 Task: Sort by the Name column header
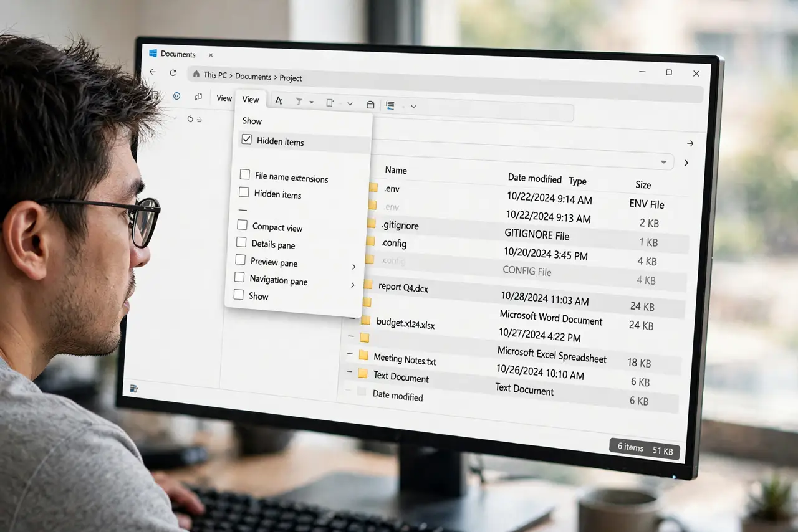(396, 170)
